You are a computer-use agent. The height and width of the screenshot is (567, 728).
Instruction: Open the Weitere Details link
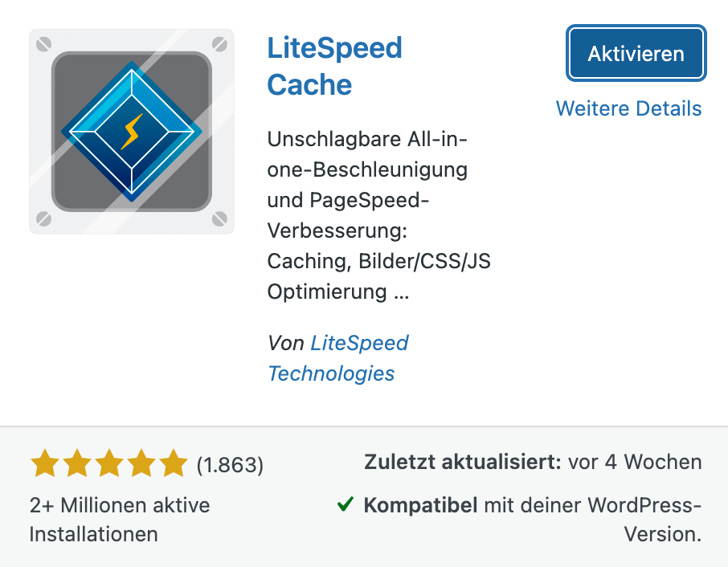tap(628, 108)
